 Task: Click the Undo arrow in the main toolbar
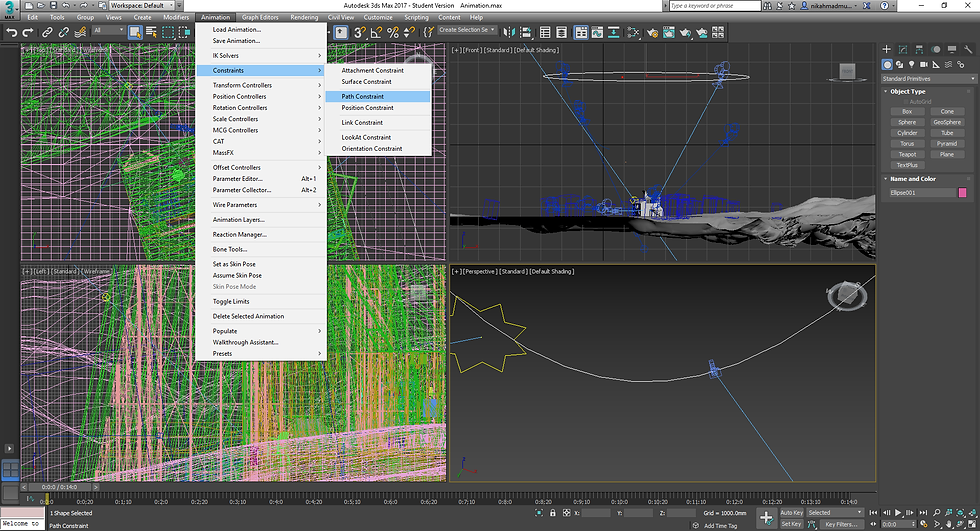[11, 32]
